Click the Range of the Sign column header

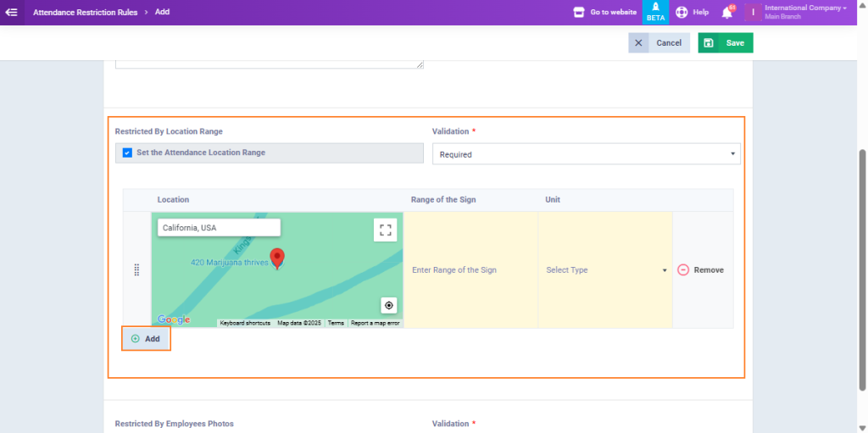point(443,199)
